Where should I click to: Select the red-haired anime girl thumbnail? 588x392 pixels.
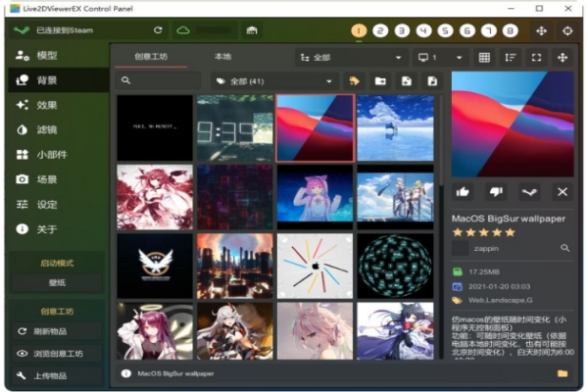click(155, 197)
